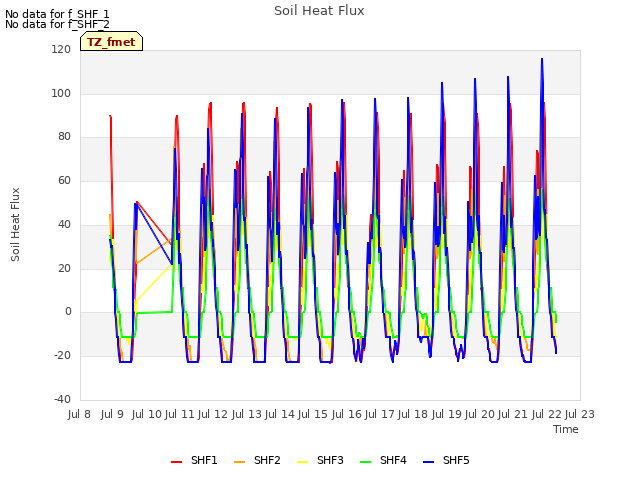Click the Jul 20 x-axis tick label
The height and width of the screenshot is (480, 640).
pyautogui.click(x=480, y=414)
